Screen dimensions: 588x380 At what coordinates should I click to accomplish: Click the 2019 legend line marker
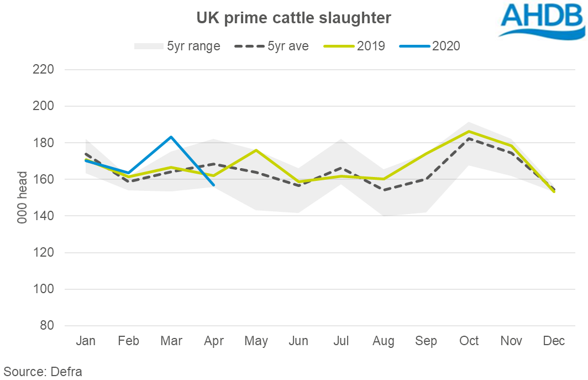(x=336, y=46)
